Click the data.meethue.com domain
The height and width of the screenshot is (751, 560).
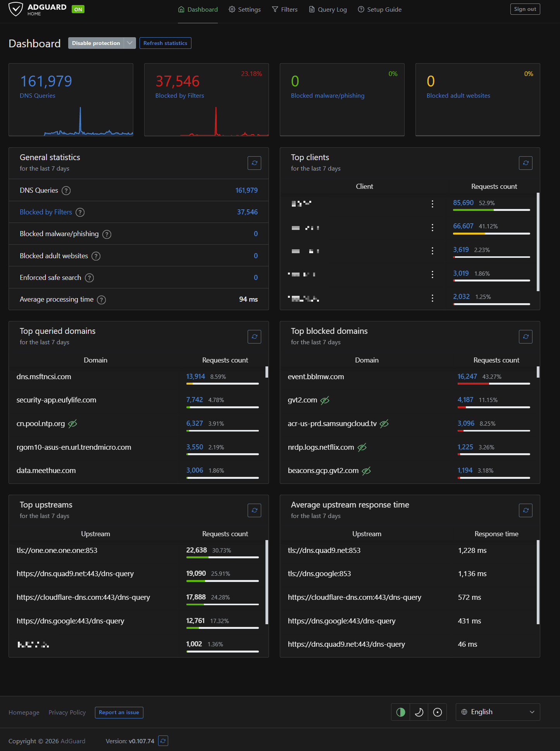(46, 471)
